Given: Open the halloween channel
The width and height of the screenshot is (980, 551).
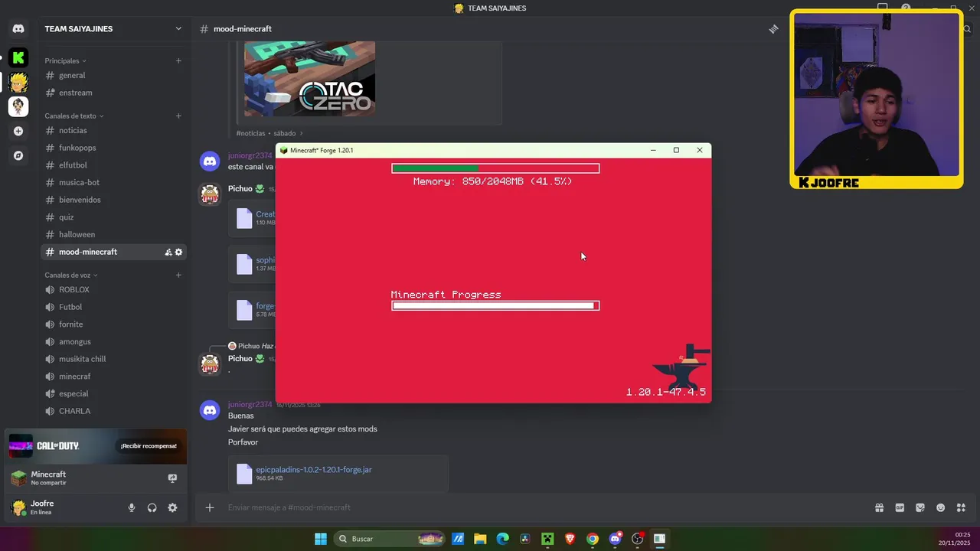Looking at the screenshot, I should [x=113, y=234].
